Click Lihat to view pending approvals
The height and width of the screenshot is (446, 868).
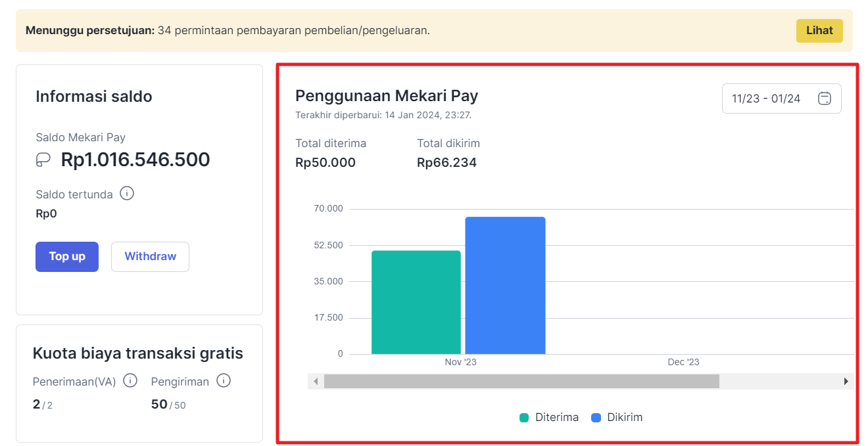pos(819,30)
